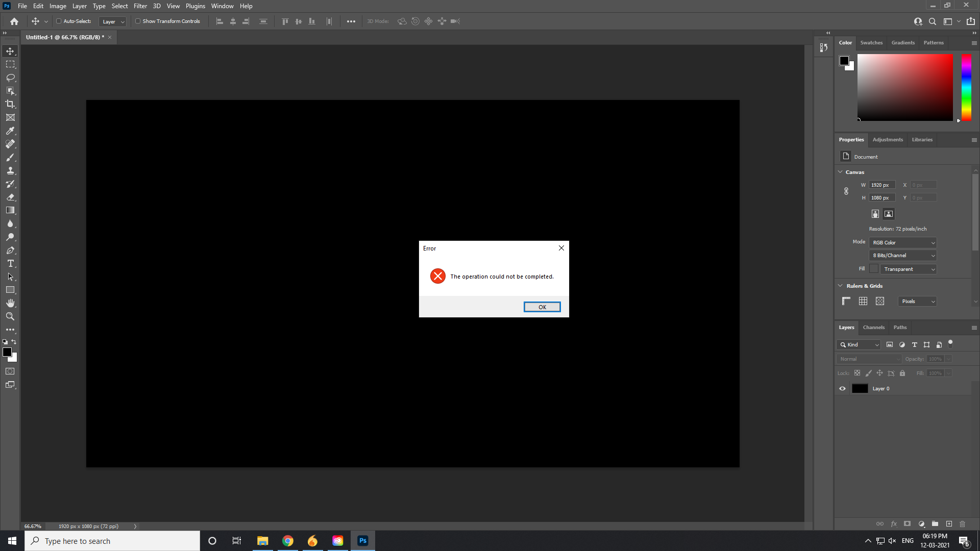Select the Crop tool
Viewport: 980px width, 551px height.
click(x=10, y=104)
